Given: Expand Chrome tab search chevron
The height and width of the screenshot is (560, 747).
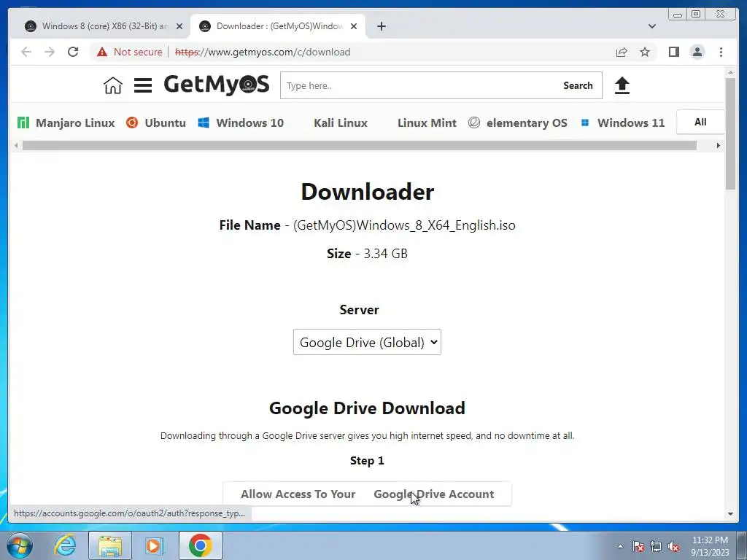Looking at the screenshot, I should point(652,26).
